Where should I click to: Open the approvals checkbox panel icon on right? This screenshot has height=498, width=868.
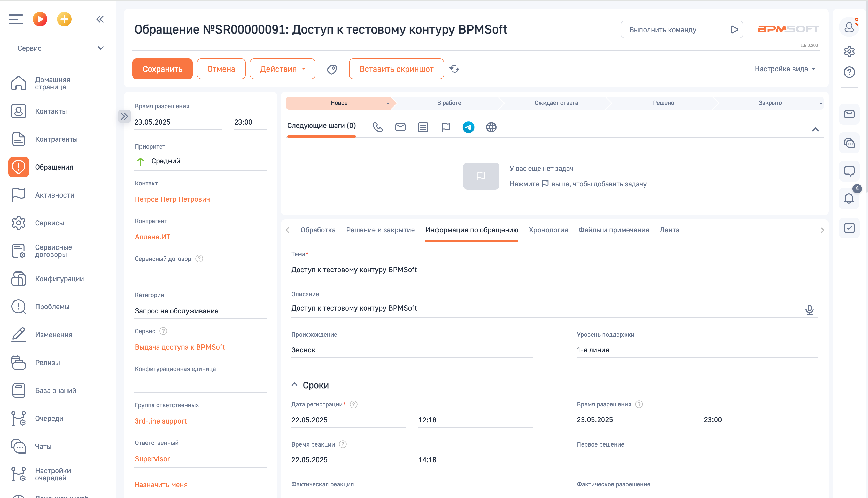click(x=849, y=228)
